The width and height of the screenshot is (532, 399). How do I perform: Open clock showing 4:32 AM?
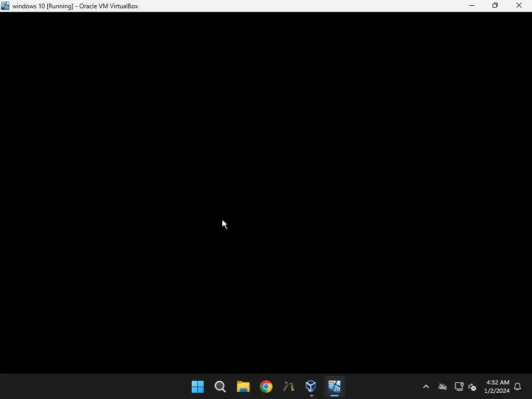[x=497, y=382]
